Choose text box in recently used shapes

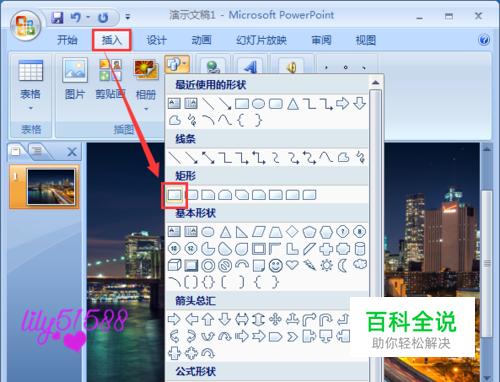click(174, 104)
